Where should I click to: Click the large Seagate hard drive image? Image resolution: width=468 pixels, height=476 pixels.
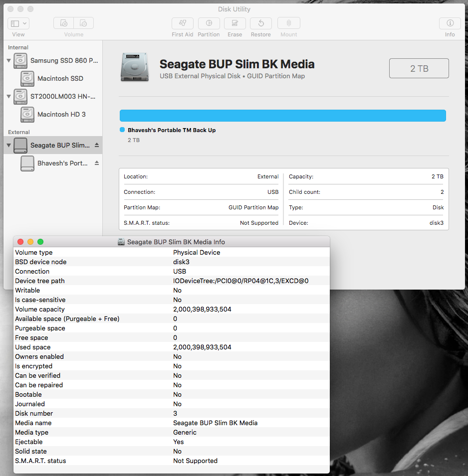coord(135,67)
